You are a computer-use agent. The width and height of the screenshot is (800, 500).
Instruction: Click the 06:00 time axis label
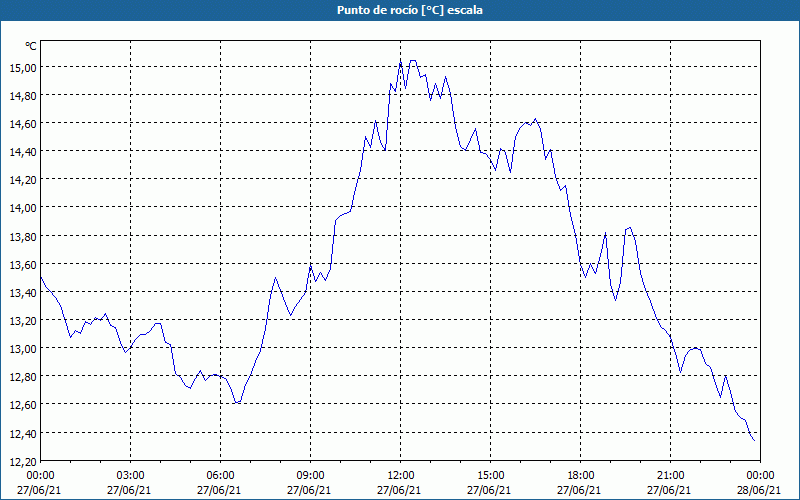(220, 476)
